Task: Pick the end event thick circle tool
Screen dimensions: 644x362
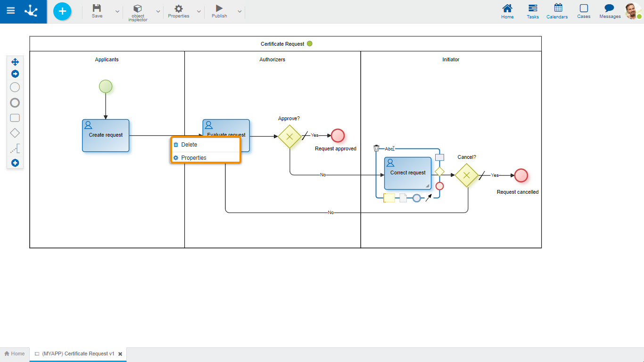Action: click(15, 103)
